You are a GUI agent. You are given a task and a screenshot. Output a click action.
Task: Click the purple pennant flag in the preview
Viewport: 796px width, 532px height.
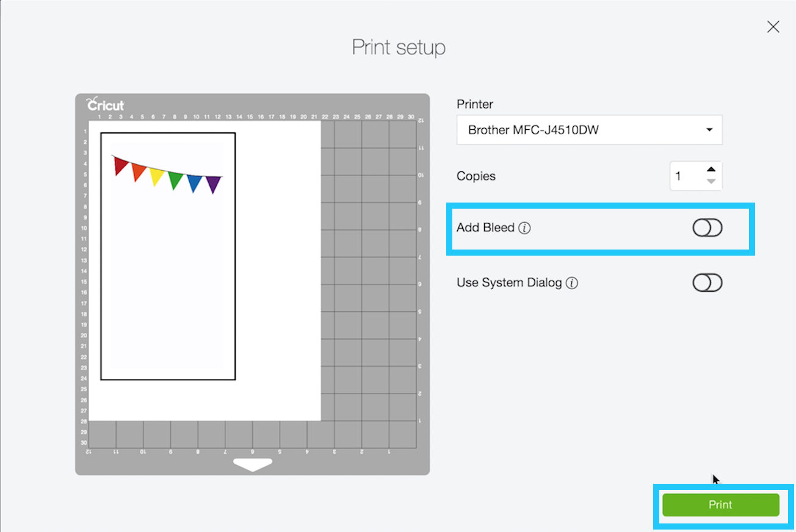pos(213,183)
